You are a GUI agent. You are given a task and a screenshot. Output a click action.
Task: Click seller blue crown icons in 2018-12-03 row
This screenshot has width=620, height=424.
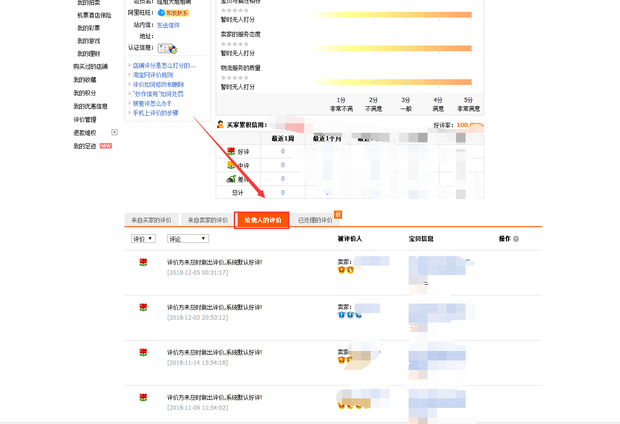point(349,315)
